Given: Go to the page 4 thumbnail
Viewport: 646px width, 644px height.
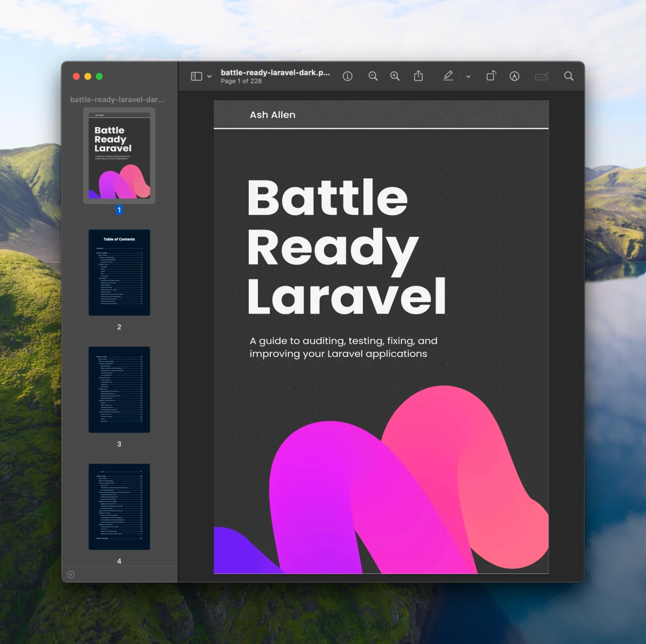Looking at the screenshot, I should [120, 507].
